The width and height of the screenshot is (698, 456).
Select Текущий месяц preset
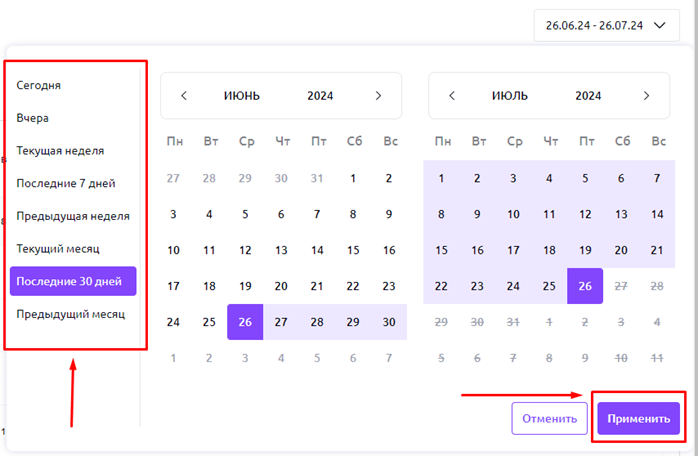(58, 247)
